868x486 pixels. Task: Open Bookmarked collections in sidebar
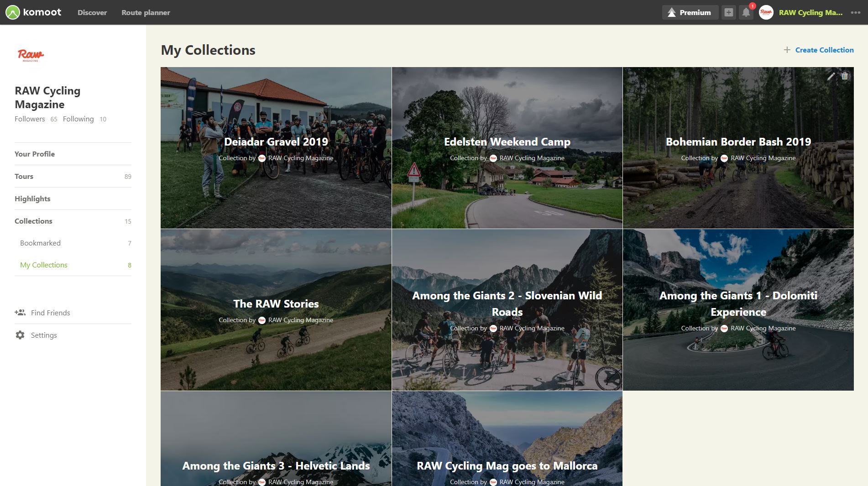40,243
